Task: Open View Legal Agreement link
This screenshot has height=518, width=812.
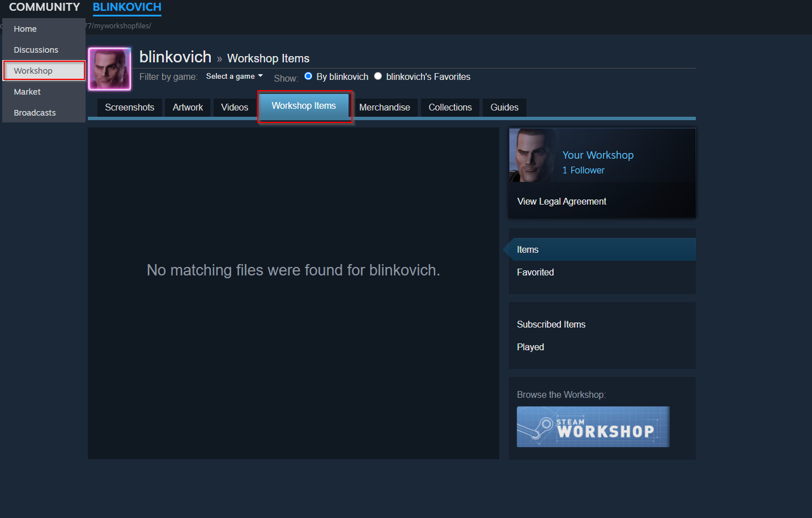Action: point(562,201)
